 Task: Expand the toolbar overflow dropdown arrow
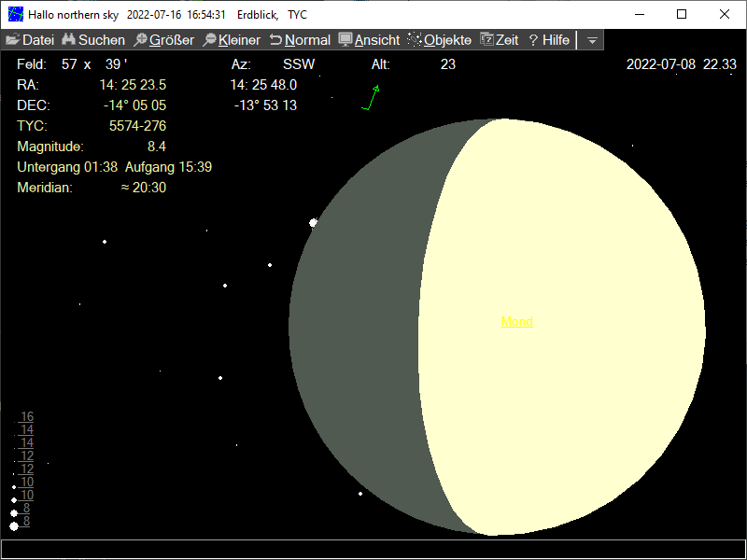coord(591,40)
